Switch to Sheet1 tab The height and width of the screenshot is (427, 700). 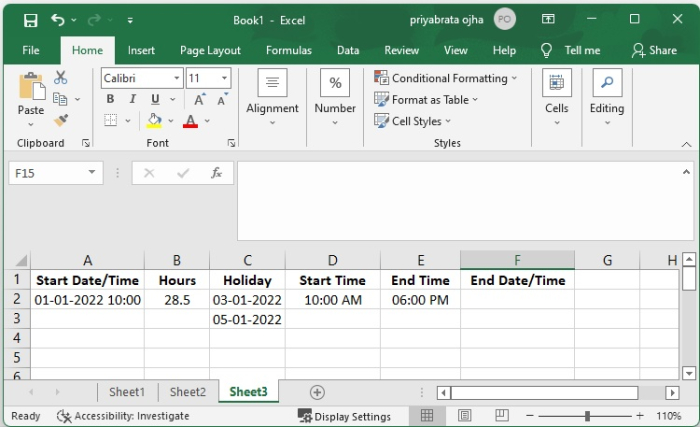pyautogui.click(x=127, y=392)
